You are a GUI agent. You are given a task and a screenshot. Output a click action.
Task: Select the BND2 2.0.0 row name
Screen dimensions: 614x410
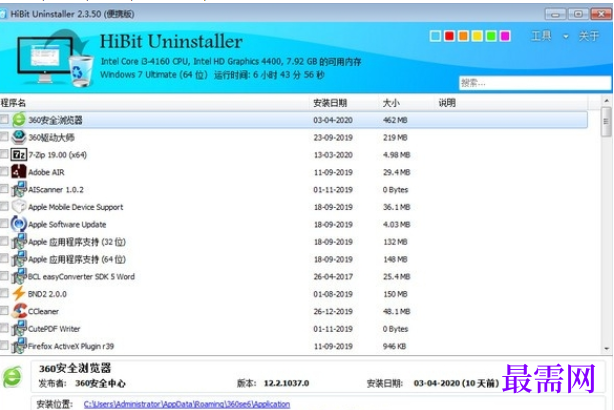tap(47, 294)
